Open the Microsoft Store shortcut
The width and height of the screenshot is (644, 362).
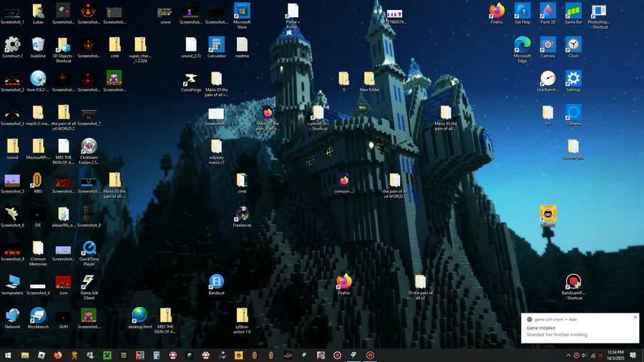click(x=242, y=16)
